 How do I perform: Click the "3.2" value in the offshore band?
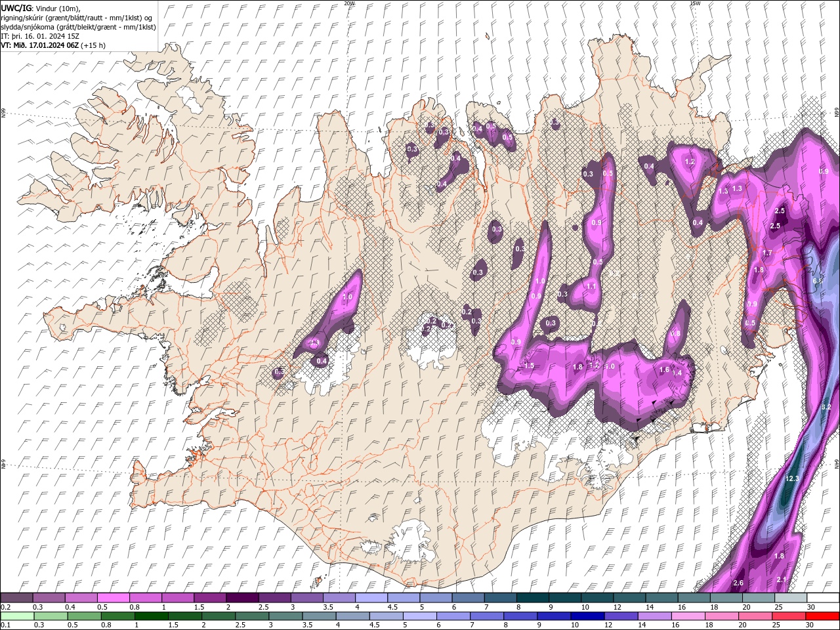826,408
